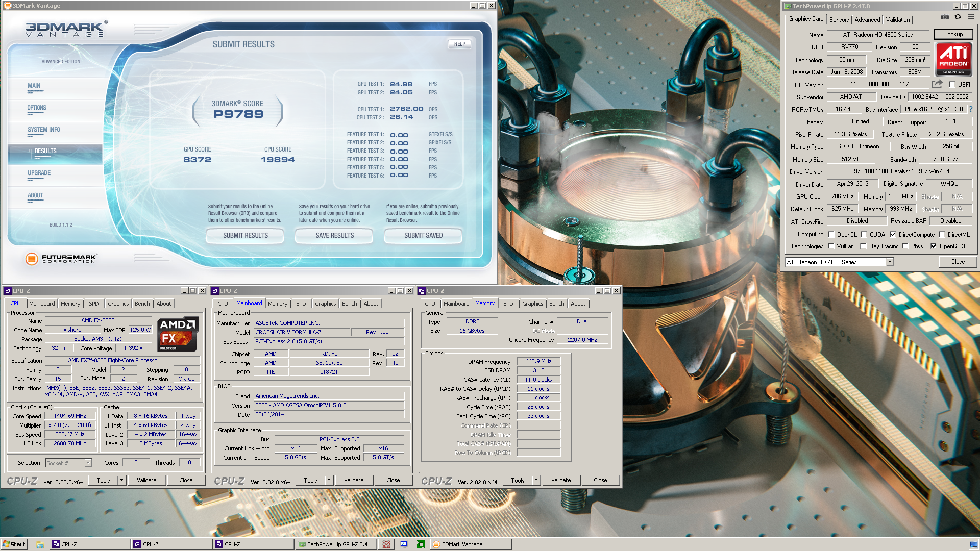Viewport: 980px width, 551px height.
Task: Click the 3DMark score P9789
Action: (238, 114)
